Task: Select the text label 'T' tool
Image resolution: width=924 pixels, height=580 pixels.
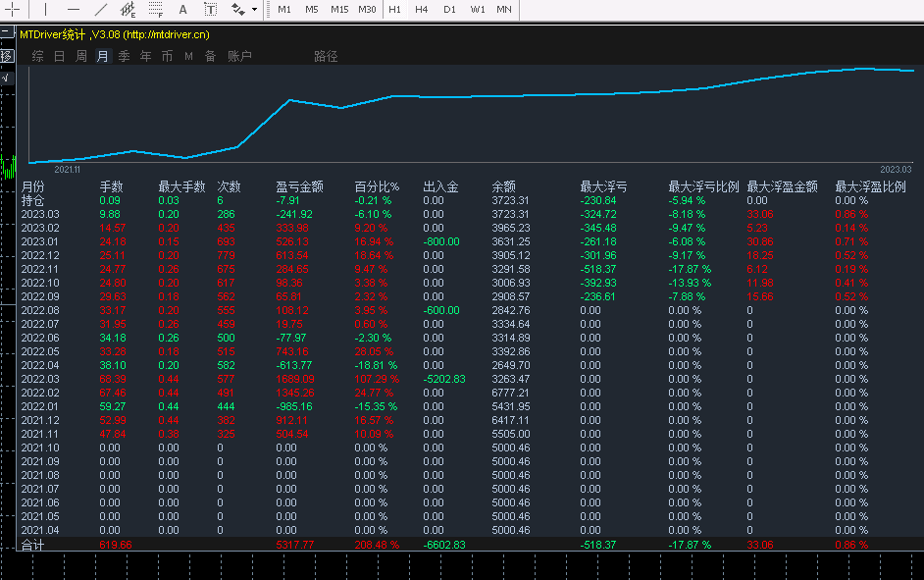Action: 211,10
